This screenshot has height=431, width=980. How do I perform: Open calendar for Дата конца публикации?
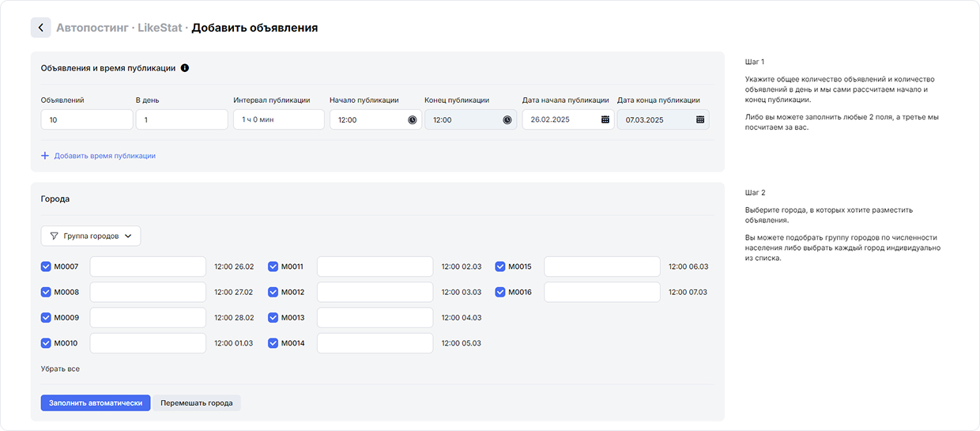pyautogui.click(x=700, y=119)
